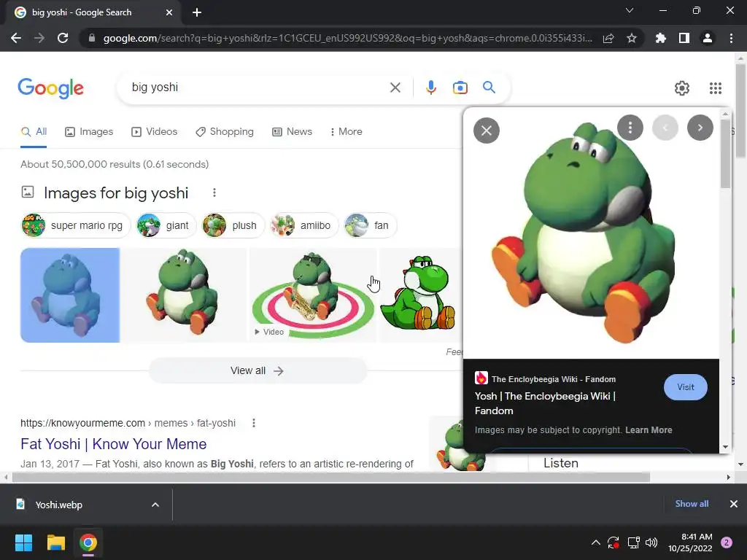The image size is (747, 560).
Task: Open volume control in tray
Action: [651, 542]
